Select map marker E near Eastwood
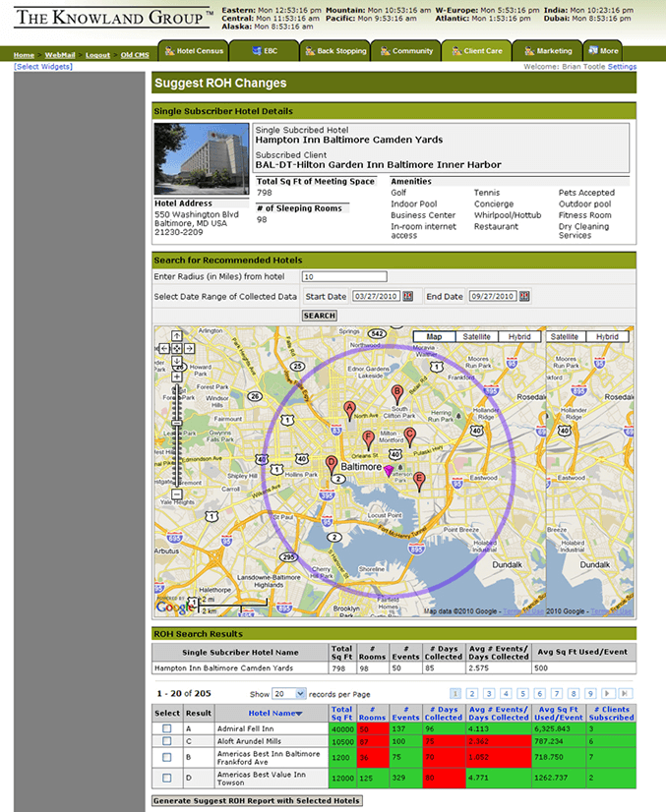 [419, 481]
